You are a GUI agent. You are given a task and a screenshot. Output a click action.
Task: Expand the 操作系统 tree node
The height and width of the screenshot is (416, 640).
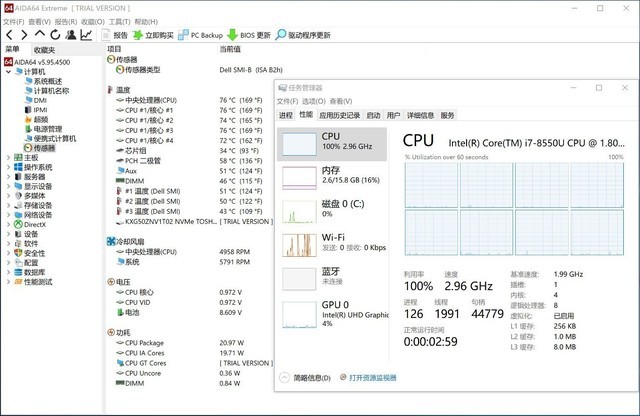point(8,167)
